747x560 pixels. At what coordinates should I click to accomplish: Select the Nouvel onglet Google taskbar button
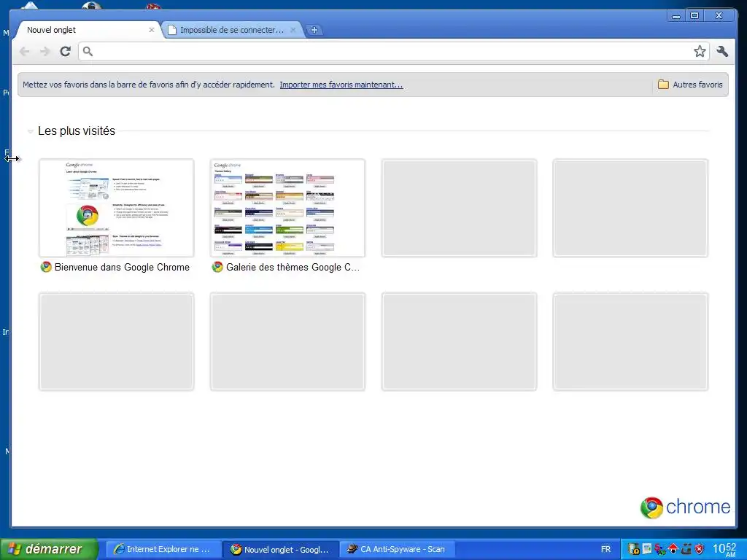click(281, 550)
